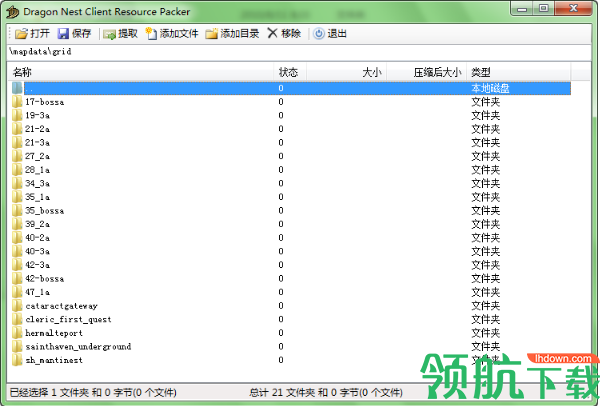Click the parent directory '..' folder icon
The width and height of the screenshot is (600, 406).
[17, 88]
